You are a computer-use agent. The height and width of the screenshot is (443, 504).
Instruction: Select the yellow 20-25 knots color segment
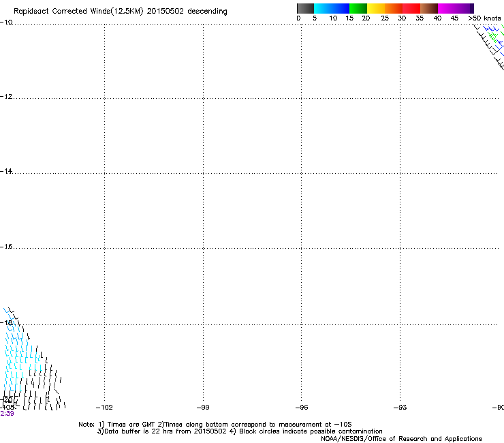coord(376,8)
